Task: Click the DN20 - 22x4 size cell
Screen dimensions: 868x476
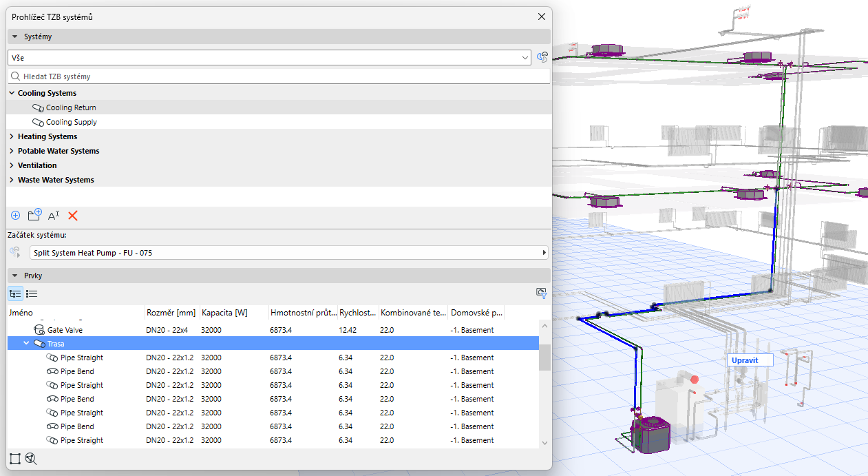Action: coord(166,330)
